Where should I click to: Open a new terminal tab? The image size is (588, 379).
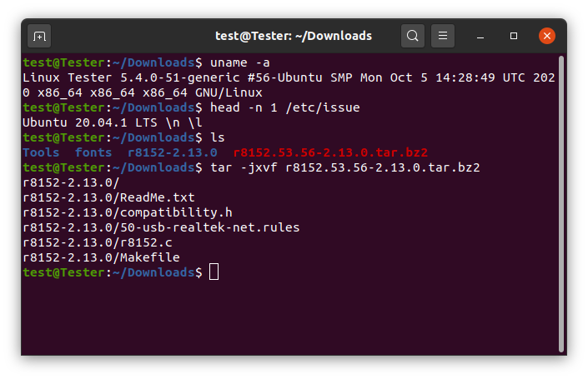pyautogui.click(x=39, y=37)
